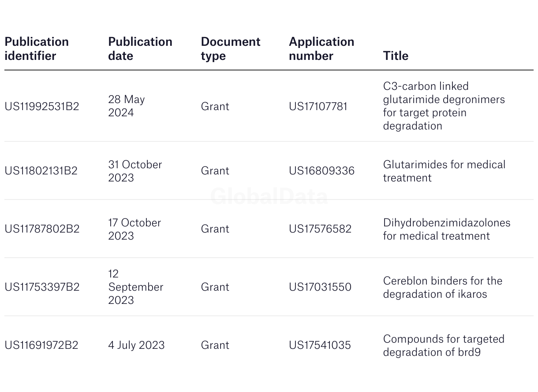Click the Document type column header
538x392 pixels.
tap(231, 48)
